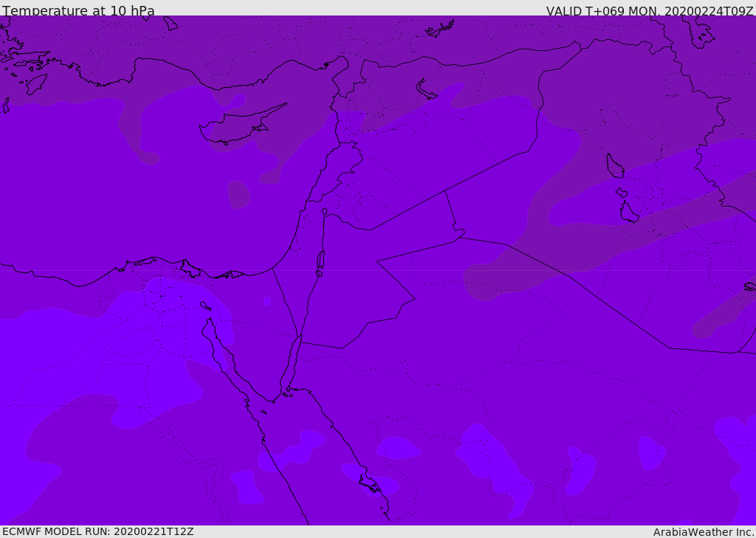
Task: Click the 'ArabiaWeather Inc' credit text
Action: (x=703, y=532)
